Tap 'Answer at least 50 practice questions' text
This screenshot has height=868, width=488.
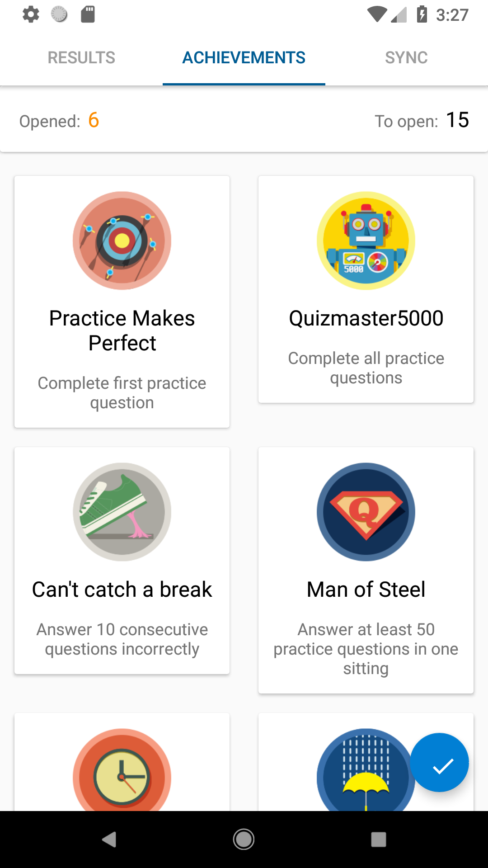366,648
